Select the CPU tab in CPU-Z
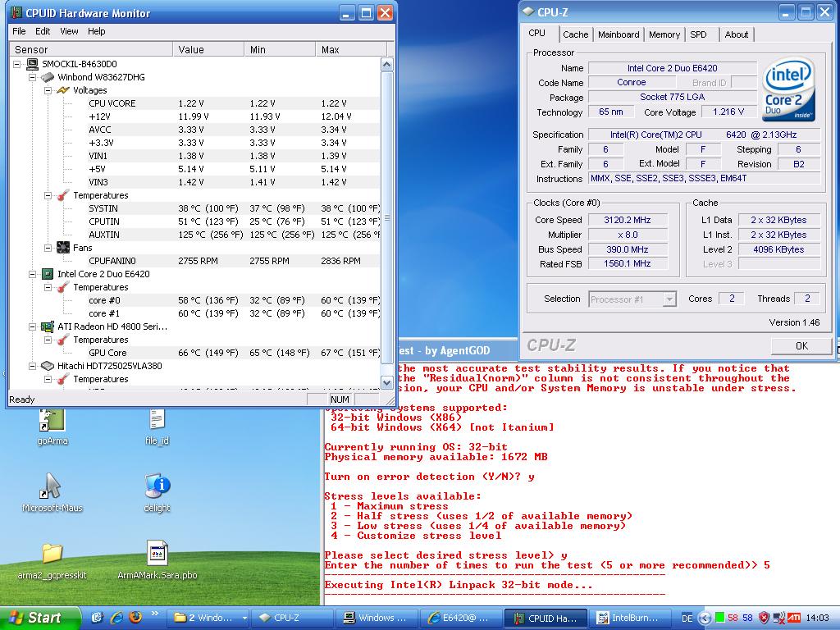Image resolution: width=840 pixels, height=630 pixels. pos(536,33)
